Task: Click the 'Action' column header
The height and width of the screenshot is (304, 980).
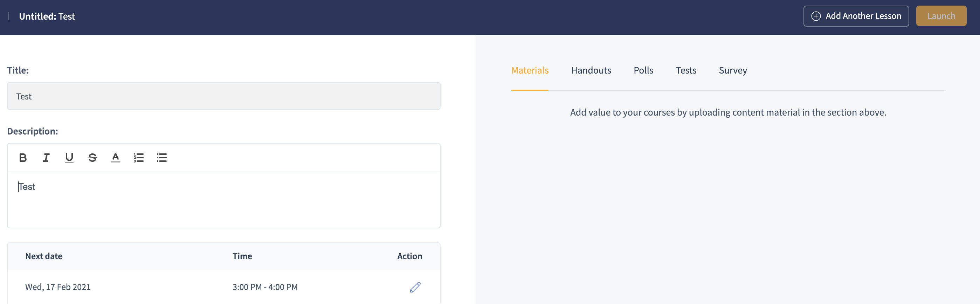Action: click(409, 256)
